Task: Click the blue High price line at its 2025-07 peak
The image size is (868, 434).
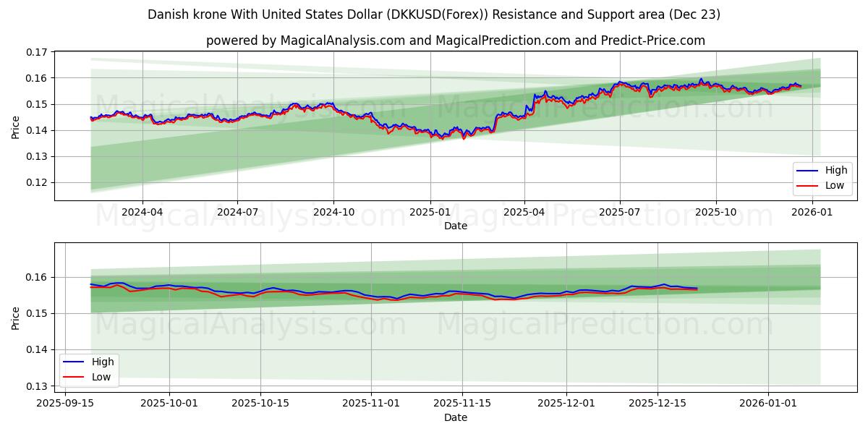Action: [x=621, y=82]
